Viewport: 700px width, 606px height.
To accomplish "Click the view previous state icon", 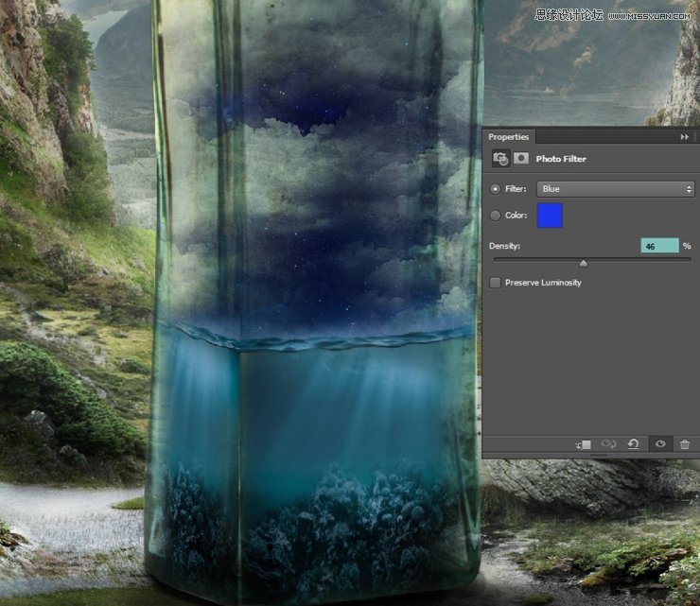I will pos(608,444).
